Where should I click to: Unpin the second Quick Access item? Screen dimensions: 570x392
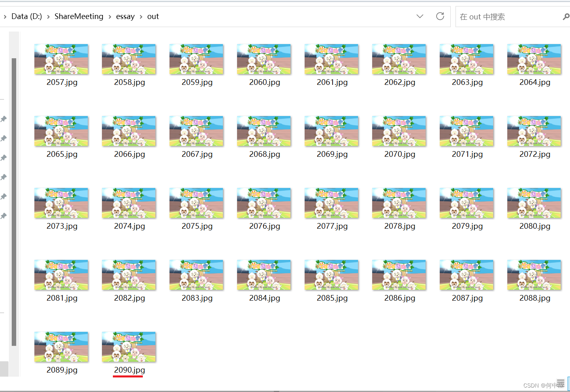click(4, 138)
